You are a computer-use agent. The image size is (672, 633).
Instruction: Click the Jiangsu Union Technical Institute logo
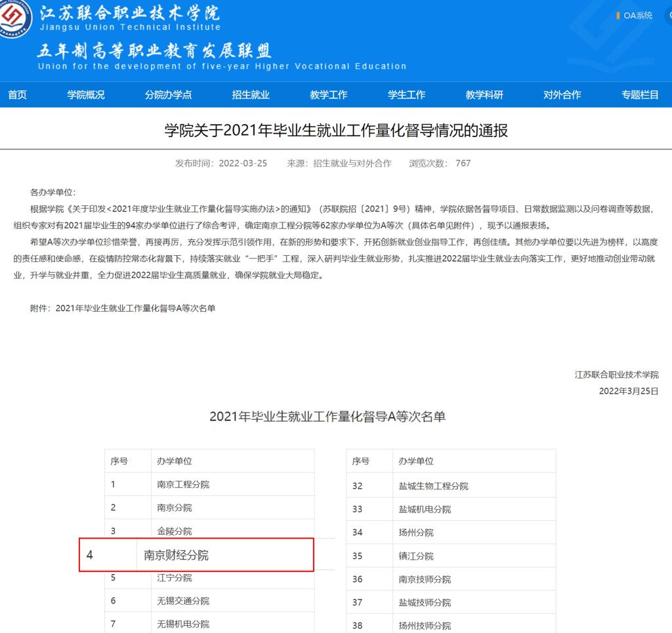tap(14, 18)
